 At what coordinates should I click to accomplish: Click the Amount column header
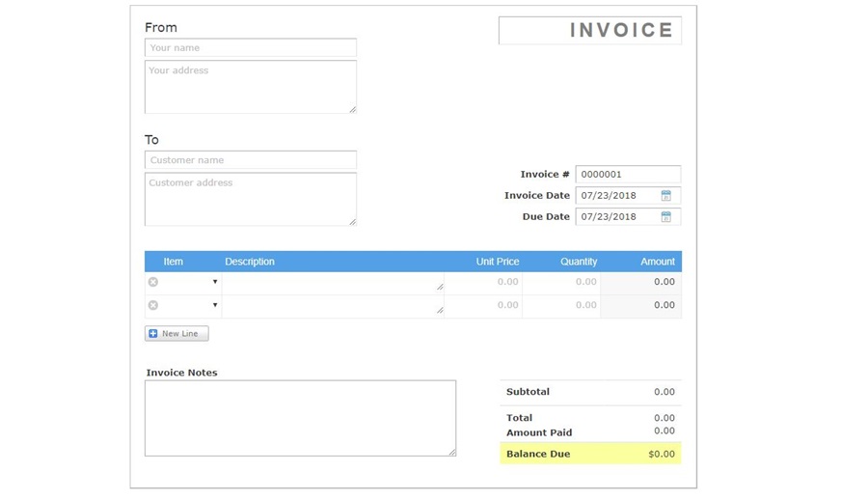[x=658, y=262]
